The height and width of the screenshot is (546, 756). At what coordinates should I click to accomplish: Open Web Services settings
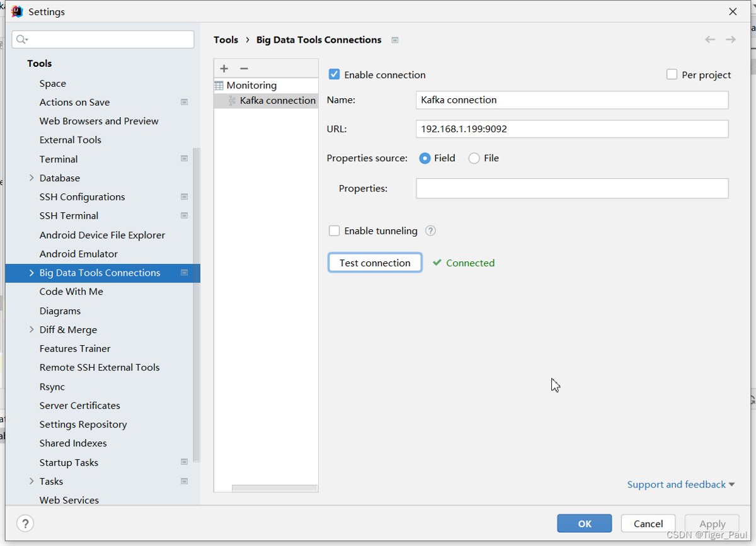pyautogui.click(x=69, y=500)
